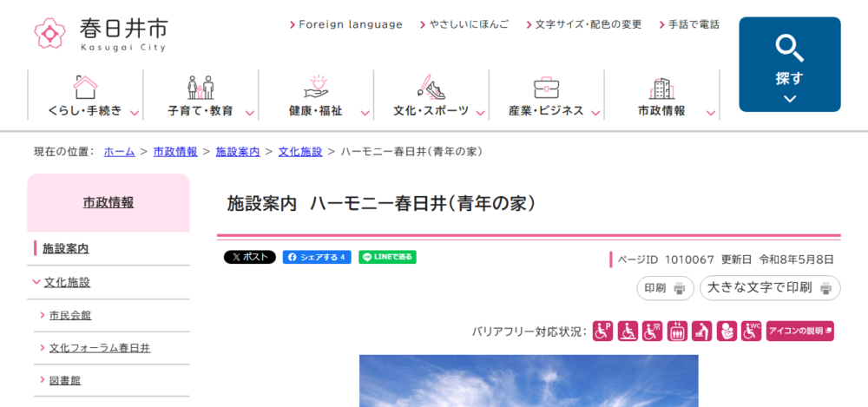Click the Kasugai City logo
Screen dimensions: 868x407
tap(100, 34)
